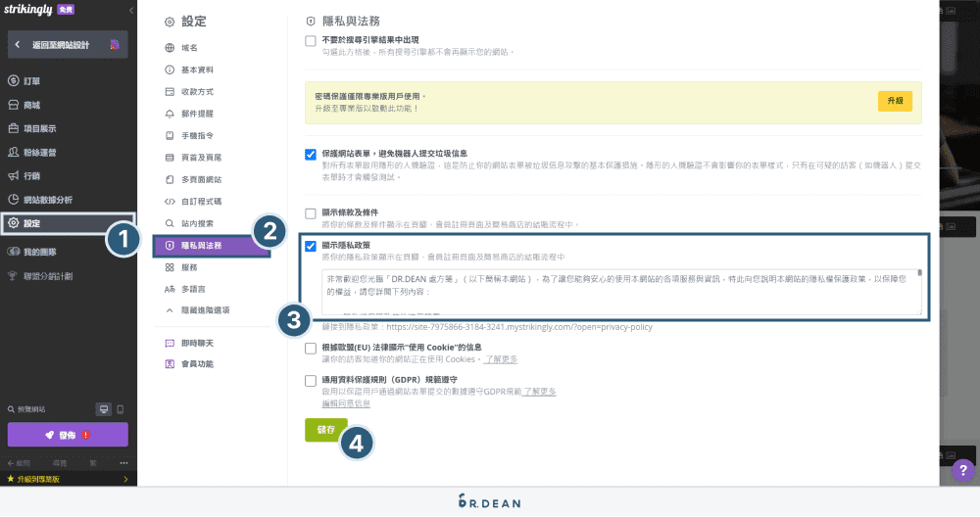Open 多語言 multi-language settings

185,289
